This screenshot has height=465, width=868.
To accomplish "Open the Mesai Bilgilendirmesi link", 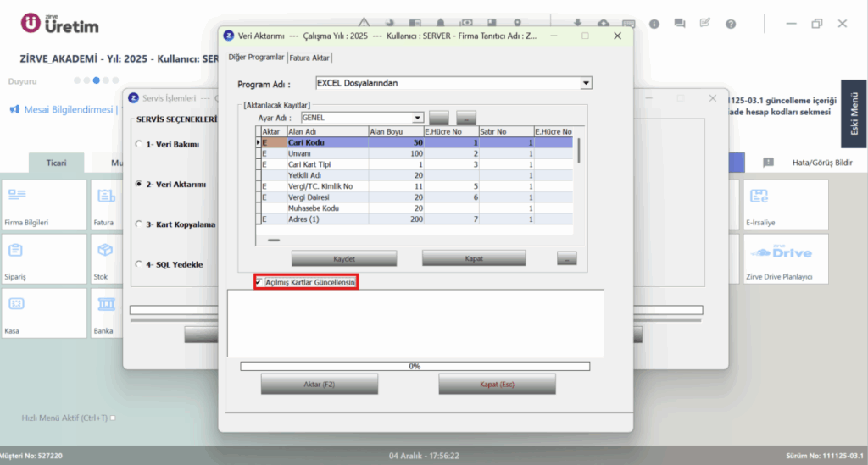I will pos(68,109).
